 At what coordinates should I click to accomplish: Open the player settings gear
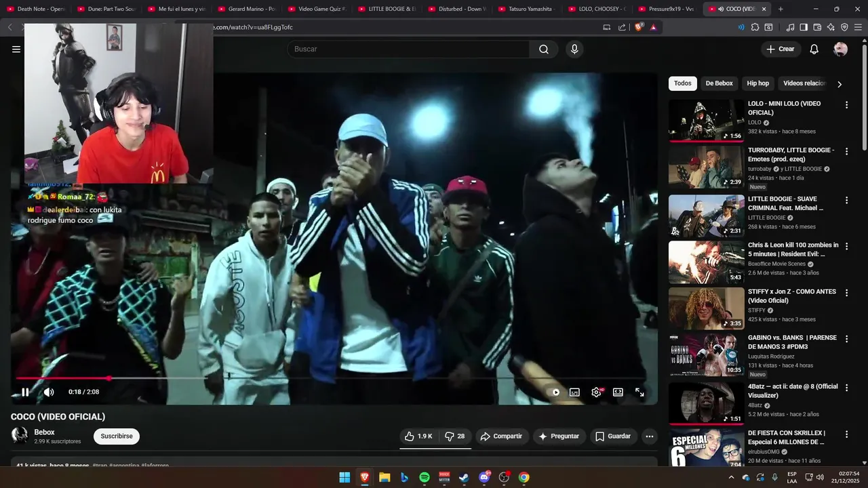[x=596, y=392]
